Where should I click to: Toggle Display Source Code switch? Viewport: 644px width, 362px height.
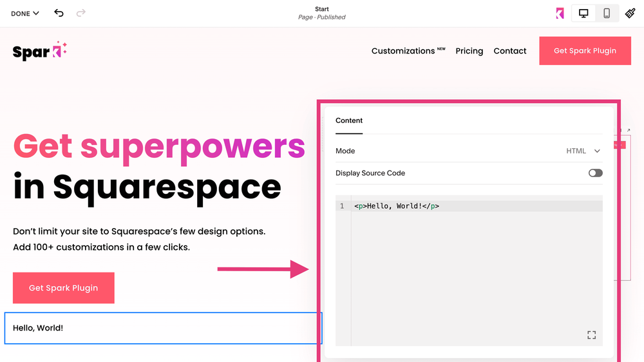[595, 173]
